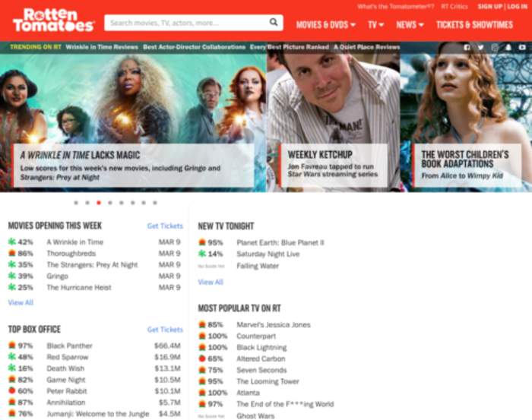The image size is (532, 420).
Task: Select the last carousel dot
Action: [155, 203]
